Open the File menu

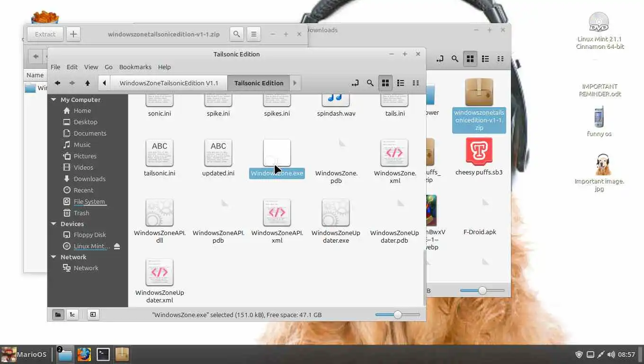pyautogui.click(x=55, y=67)
